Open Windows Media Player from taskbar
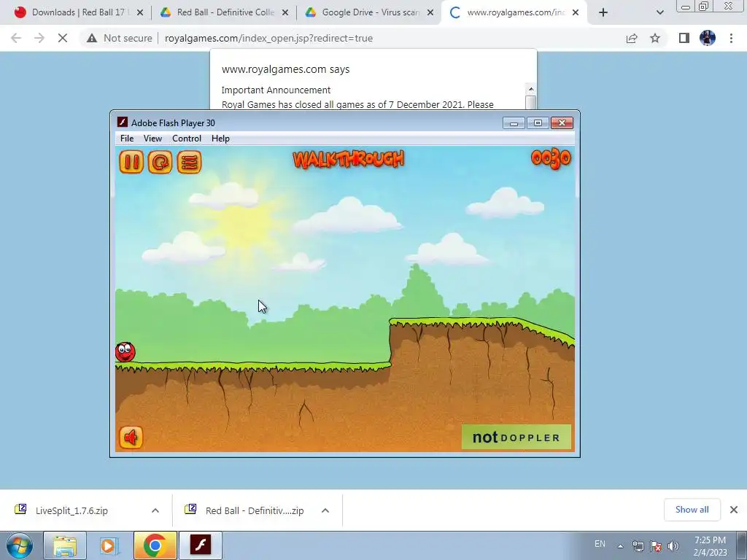 (109, 545)
